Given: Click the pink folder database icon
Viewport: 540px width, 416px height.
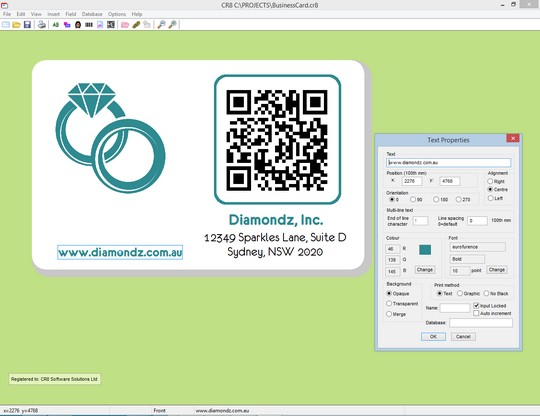Looking at the screenshot, I should pos(125,25).
